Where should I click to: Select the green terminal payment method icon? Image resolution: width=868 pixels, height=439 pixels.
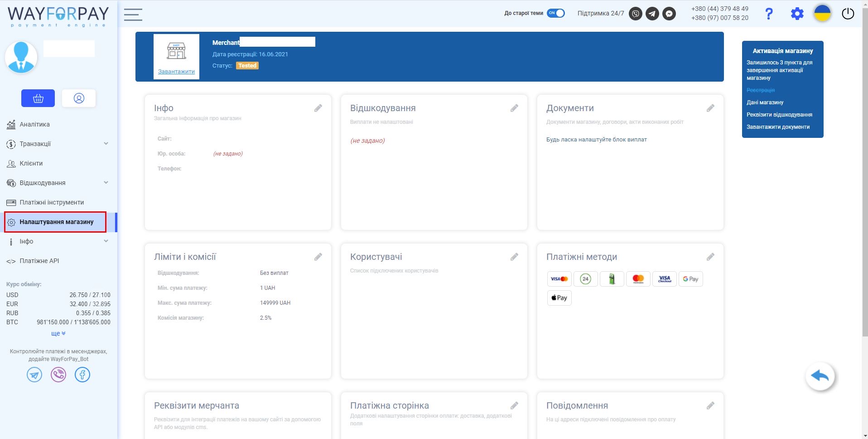[x=612, y=279]
